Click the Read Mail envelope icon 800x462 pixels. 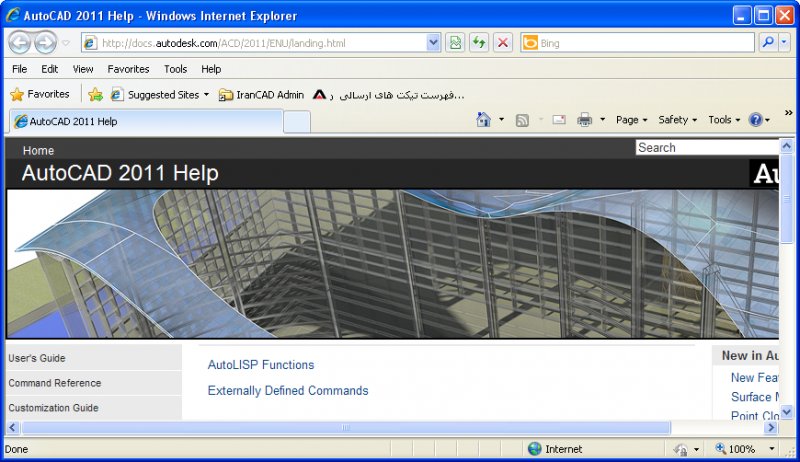tap(559, 120)
